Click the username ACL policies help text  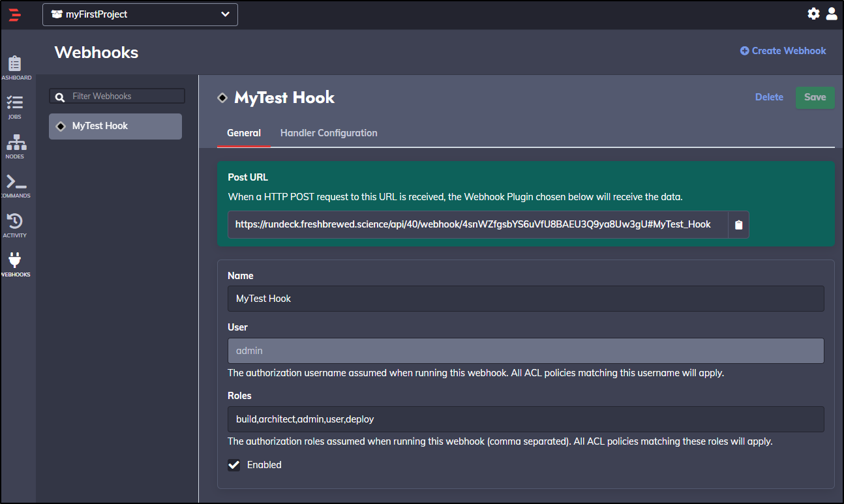coord(475,374)
